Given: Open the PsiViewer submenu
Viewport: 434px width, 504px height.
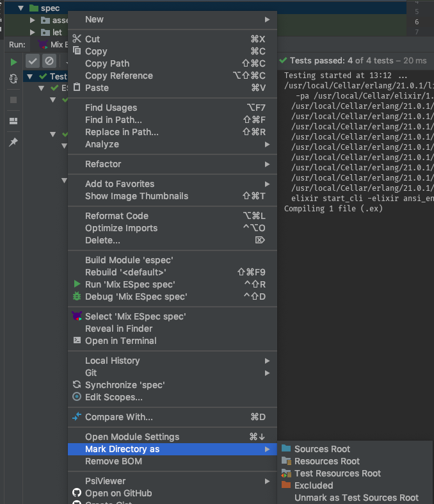Looking at the screenshot, I should tap(172, 481).
